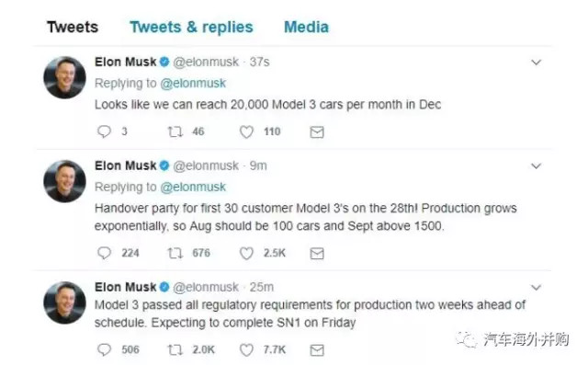Open the dropdown arrow on the 25m tweet
The image size is (588, 365).
[x=537, y=288]
